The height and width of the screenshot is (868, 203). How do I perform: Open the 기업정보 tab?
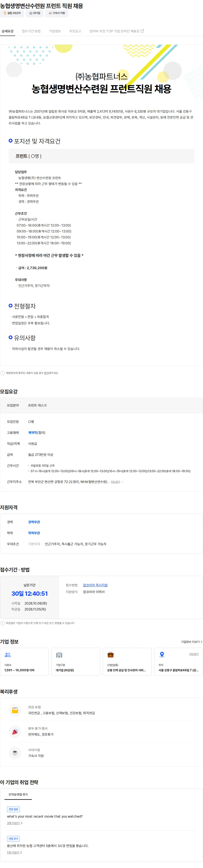click(x=55, y=31)
